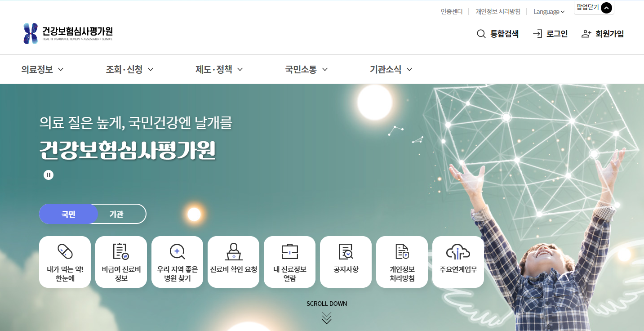
Task: Click the 개인정보 처리방침 shield document icon
Action: pyautogui.click(x=402, y=251)
